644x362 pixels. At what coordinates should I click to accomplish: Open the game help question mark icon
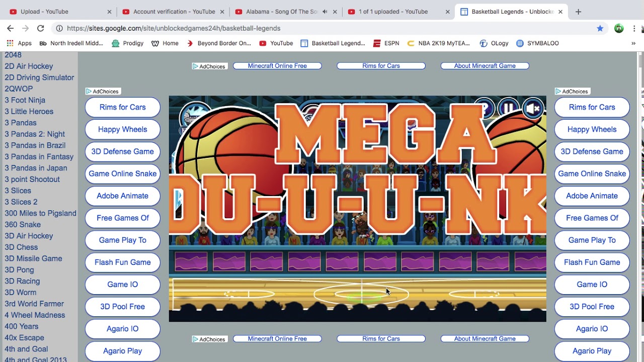click(484, 108)
